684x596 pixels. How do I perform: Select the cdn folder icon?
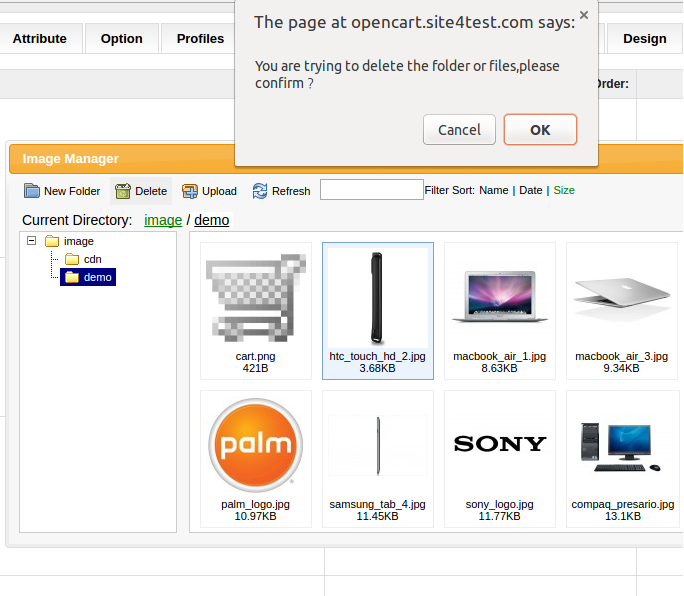coord(72,260)
